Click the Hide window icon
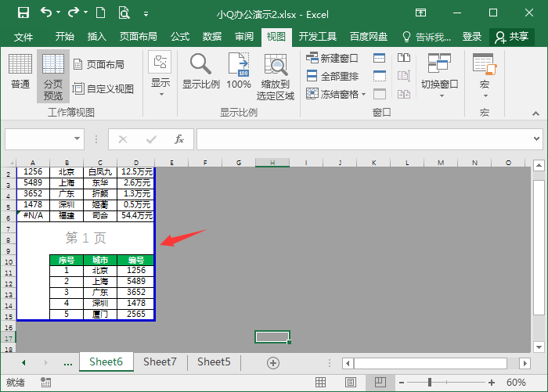The image size is (548, 392). tap(379, 76)
